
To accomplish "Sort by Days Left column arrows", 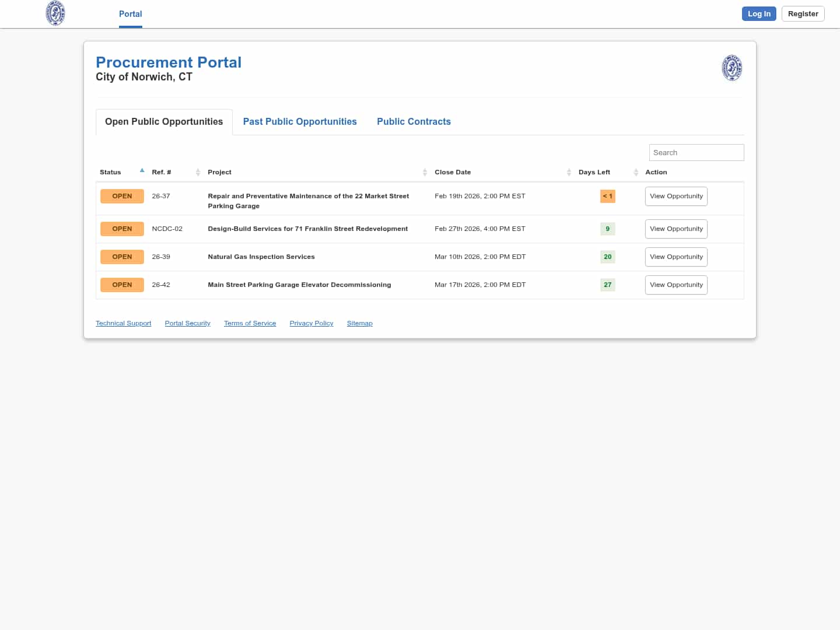I will (x=636, y=172).
